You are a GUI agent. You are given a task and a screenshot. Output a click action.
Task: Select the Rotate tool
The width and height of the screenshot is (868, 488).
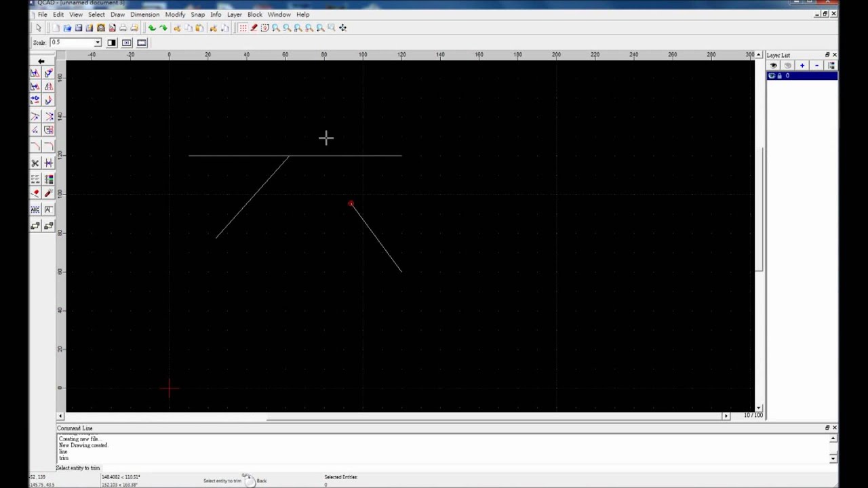(48, 73)
